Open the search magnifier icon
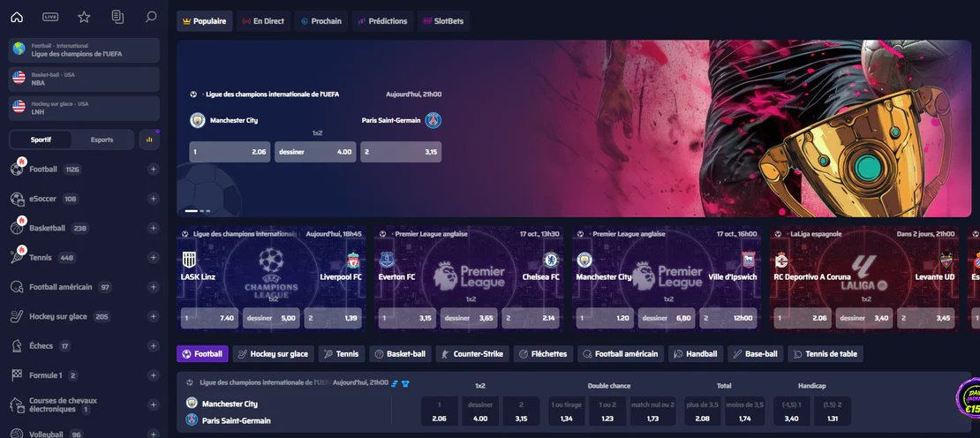980x438 pixels. 151,17
